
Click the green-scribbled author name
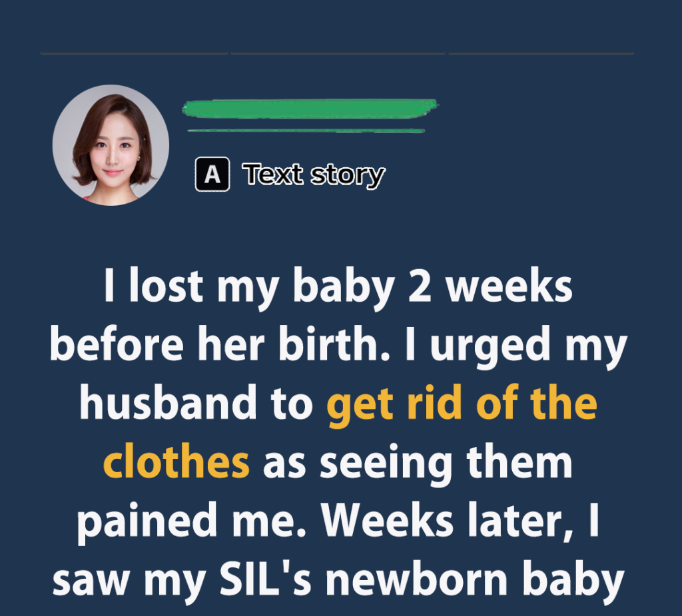310,109
